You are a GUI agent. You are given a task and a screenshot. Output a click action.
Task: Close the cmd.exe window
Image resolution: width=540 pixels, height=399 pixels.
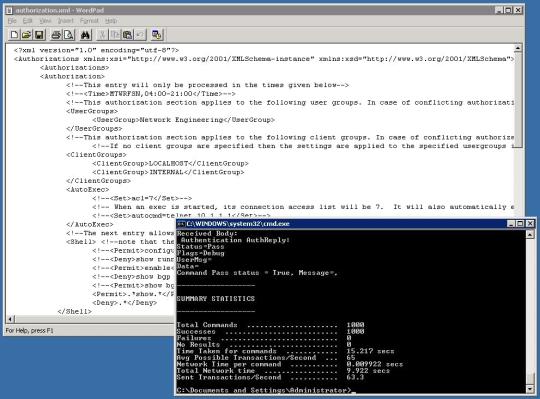tap(530, 224)
